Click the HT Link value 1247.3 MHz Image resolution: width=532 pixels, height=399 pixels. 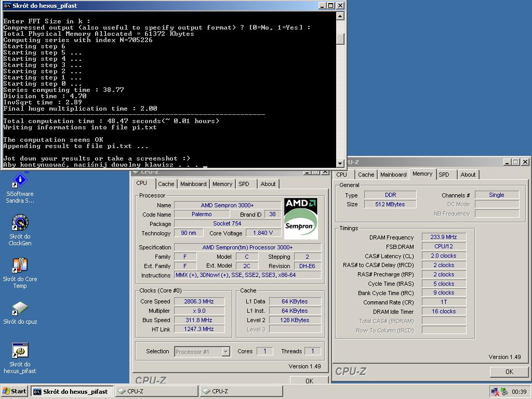(x=199, y=329)
